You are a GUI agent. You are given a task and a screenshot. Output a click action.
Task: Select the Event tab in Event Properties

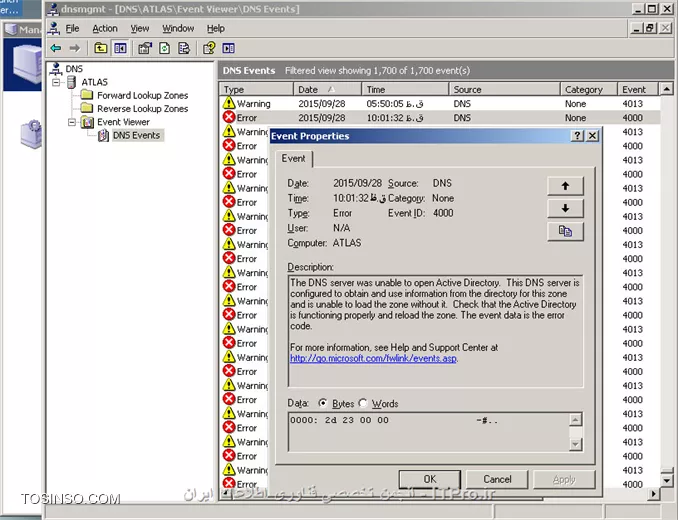pyautogui.click(x=294, y=159)
